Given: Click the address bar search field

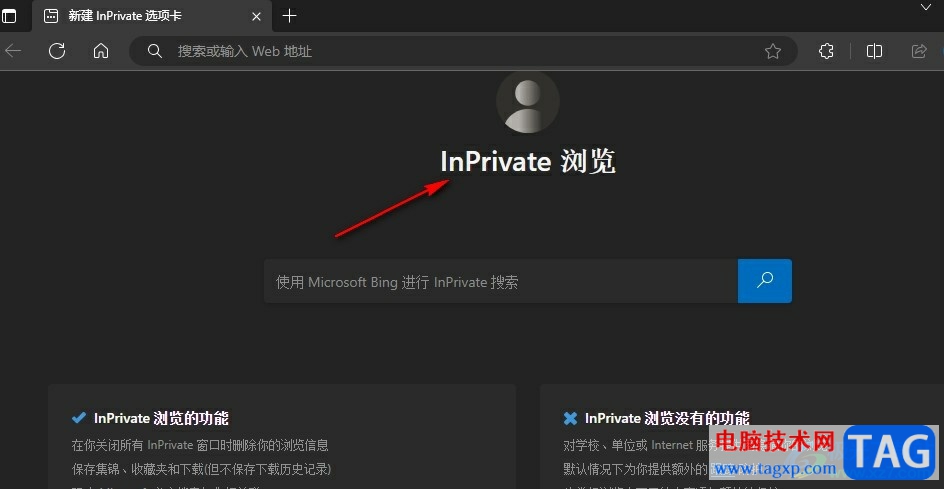Looking at the screenshot, I should tap(463, 51).
